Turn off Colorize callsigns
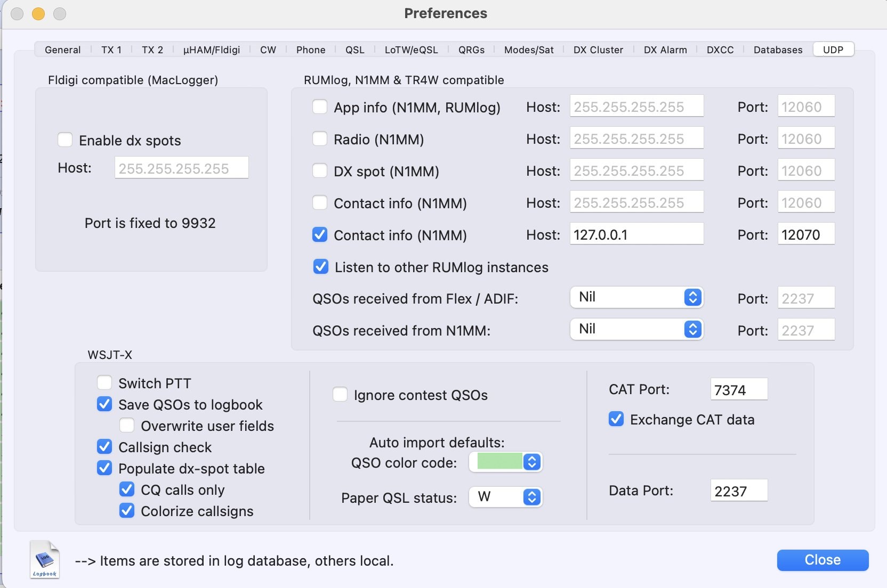This screenshot has width=887, height=588. [127, 511]
